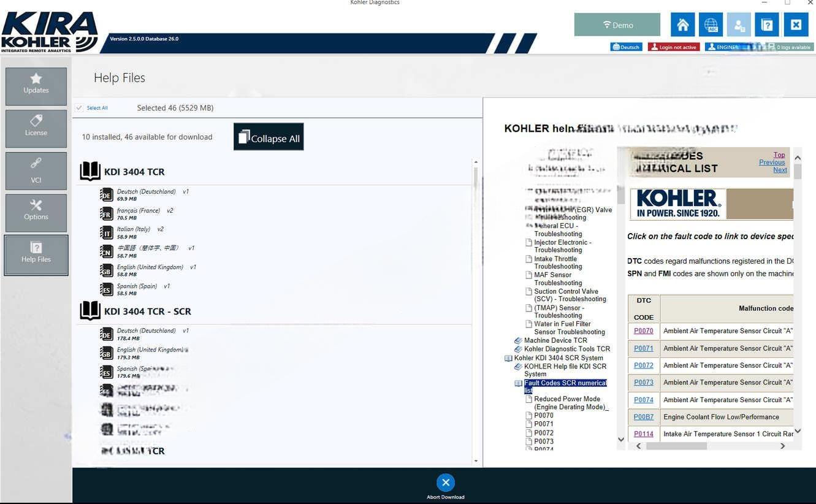The image size is (816, 504).
Task: Select the Italian IT help file icon
Action: (107, 233)
